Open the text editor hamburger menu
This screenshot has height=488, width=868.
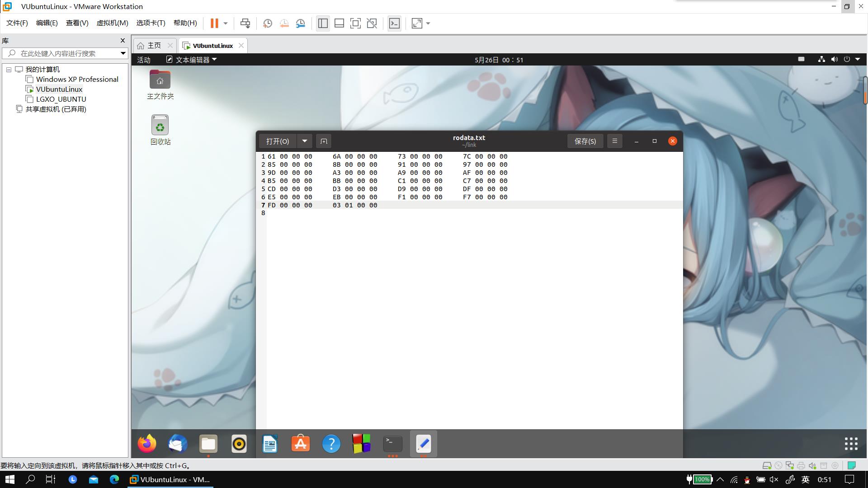point(614,141)
